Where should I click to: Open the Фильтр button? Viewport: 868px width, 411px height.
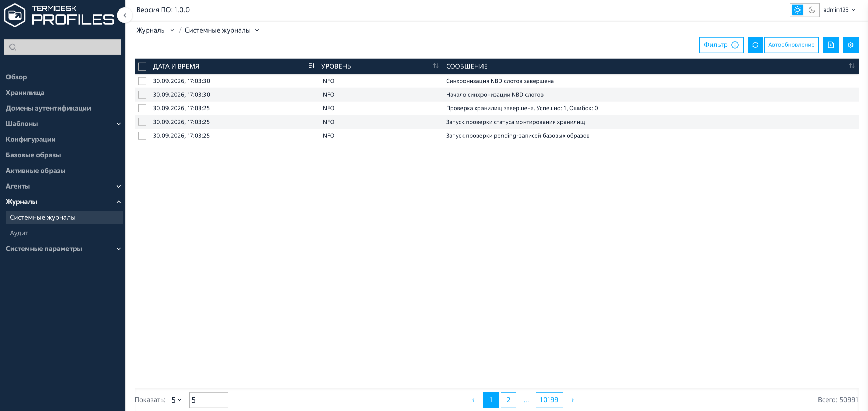pos(721,45)
